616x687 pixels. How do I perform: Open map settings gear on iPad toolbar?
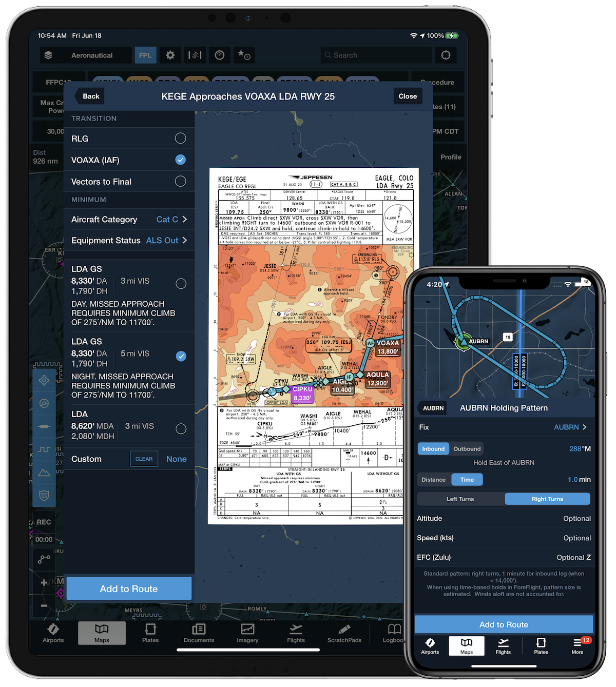pos(170,55)
